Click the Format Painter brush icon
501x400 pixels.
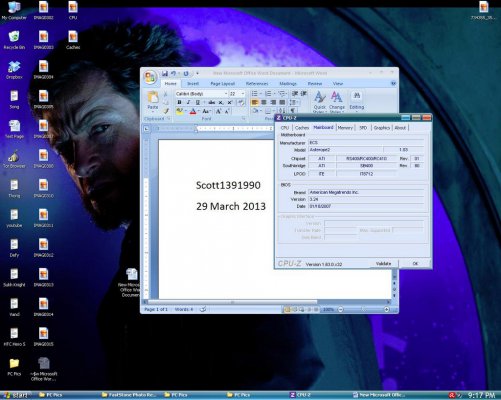166,111
